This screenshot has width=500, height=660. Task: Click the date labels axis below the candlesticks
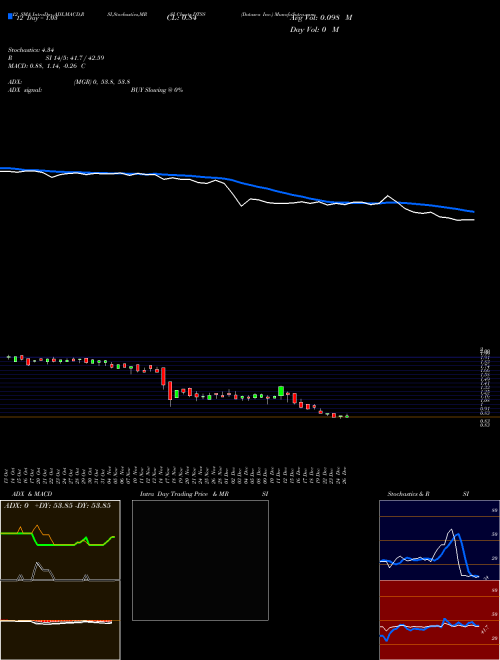pyautogui.click(x=176, y=475)
